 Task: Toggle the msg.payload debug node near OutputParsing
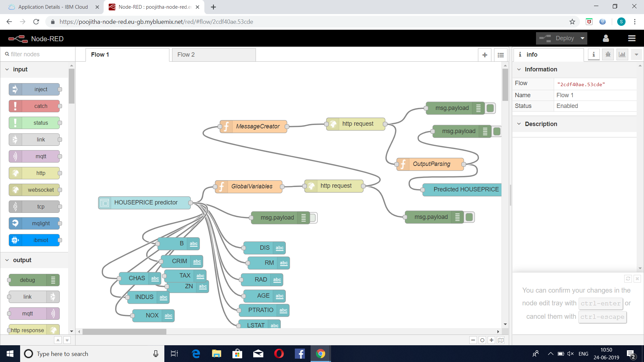[497, 131]
